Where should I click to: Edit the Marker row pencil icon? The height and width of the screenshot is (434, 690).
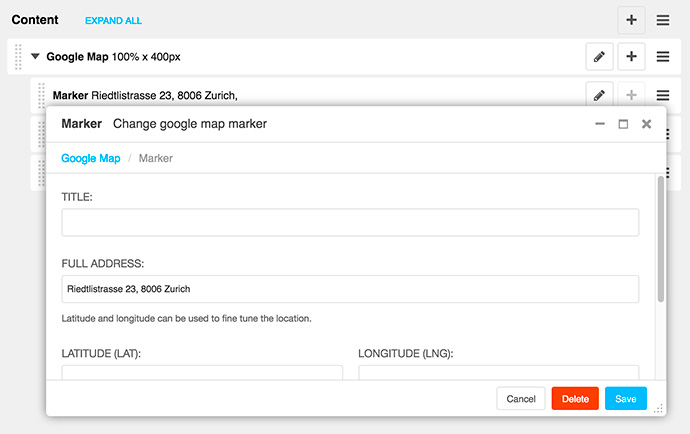click(x=599, y=95)
